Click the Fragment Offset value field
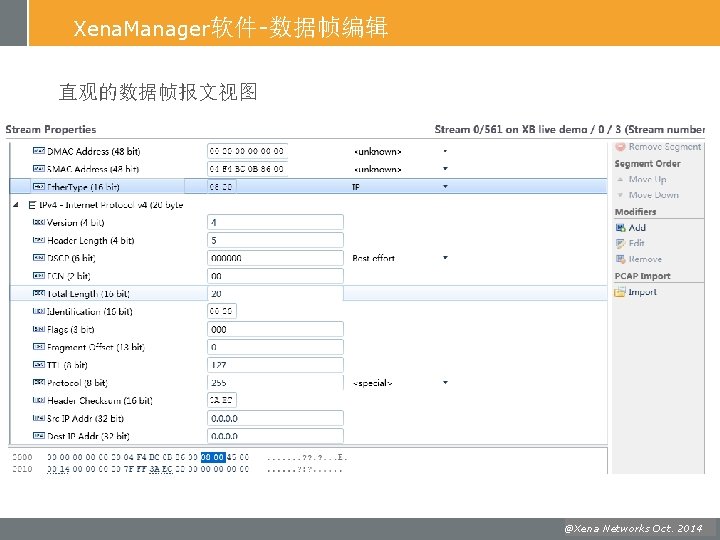The width and height of the screenshot is (720, 540). tap(275, 347)
